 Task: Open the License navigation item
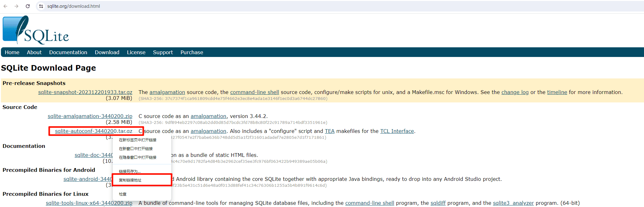[x=136, y=52]
